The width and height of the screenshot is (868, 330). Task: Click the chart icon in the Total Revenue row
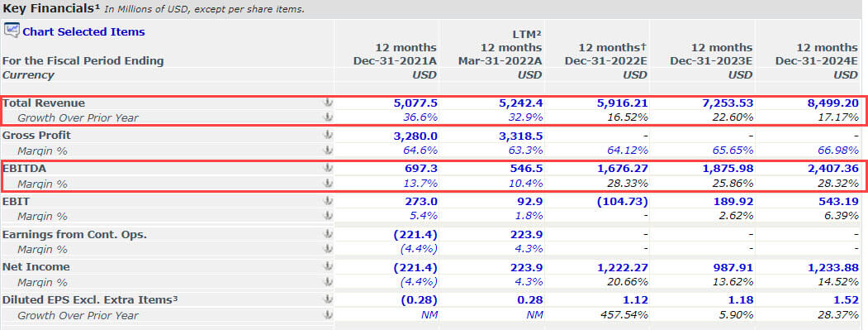pyautogui.click(x=328, y=103)
